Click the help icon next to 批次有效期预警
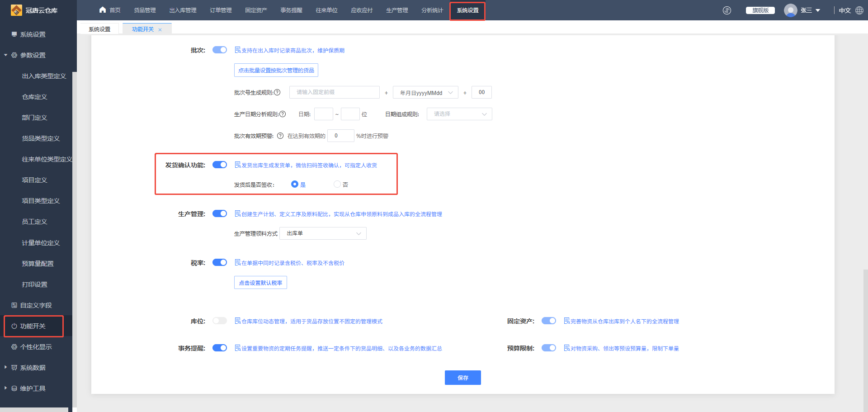This screenshot has width=868, height=412. pos(280,136)
